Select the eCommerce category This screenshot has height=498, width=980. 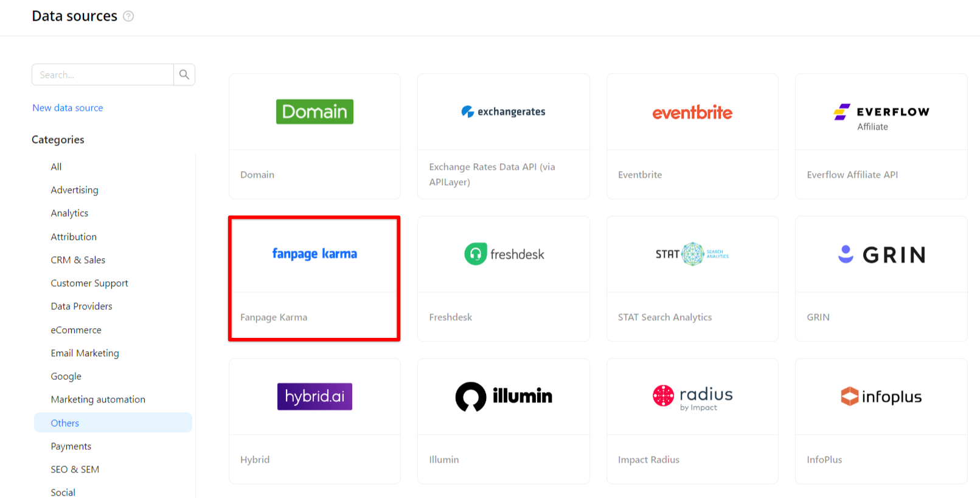tap(76, 330)
